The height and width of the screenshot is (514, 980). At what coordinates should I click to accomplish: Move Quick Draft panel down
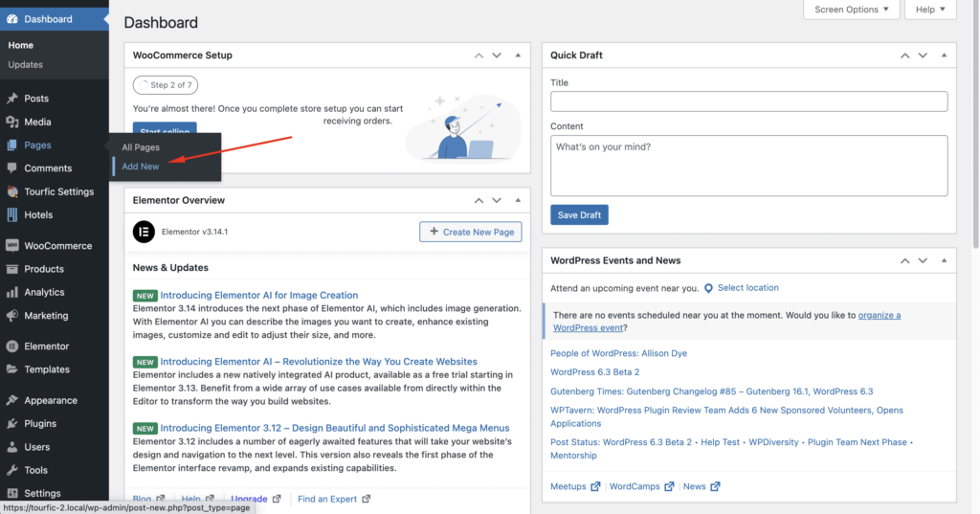924,55
